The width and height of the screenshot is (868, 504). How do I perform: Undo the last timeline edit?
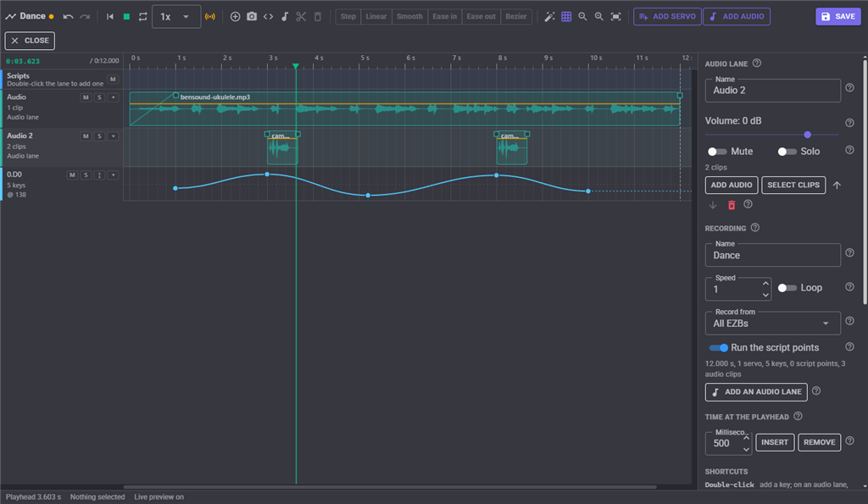coord(68,17)
